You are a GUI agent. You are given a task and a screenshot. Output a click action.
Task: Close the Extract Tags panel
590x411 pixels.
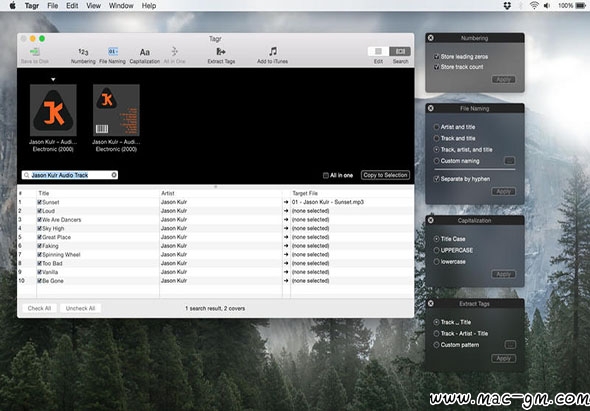click(431, 303)
